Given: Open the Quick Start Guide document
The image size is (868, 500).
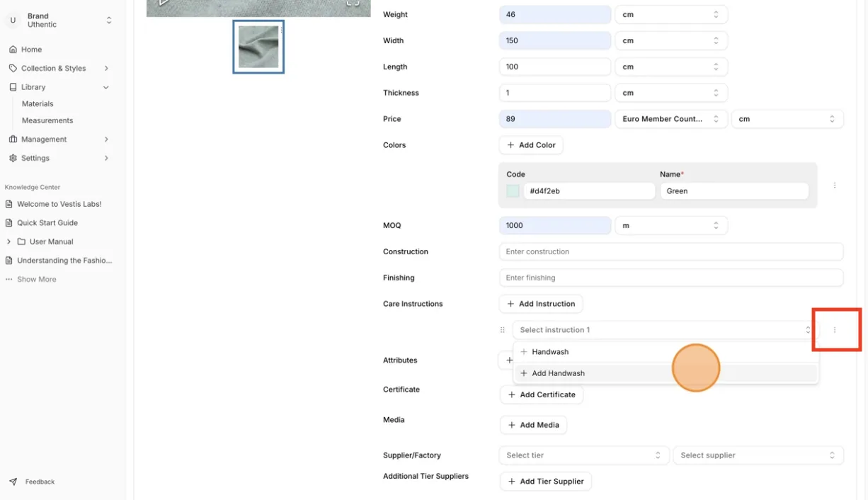Looking at the screenshot, I should (x=47, y=222).
